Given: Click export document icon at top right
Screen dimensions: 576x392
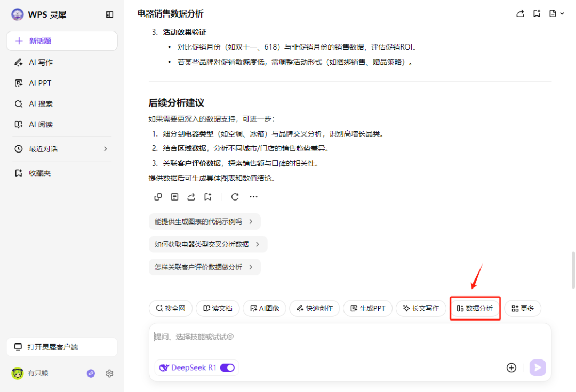Looking at the screenshot, I should 553,14.
